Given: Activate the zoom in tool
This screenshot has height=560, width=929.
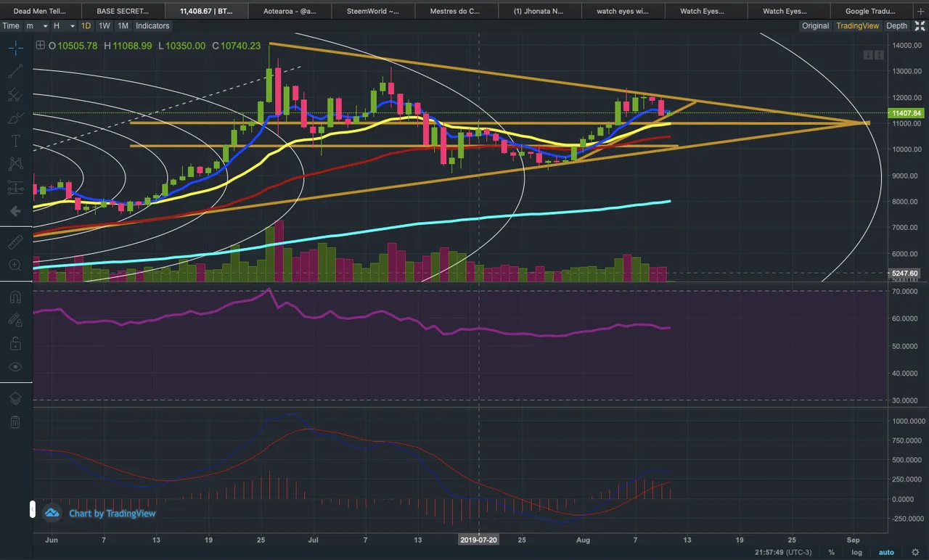Looking at the screenshot, I should 15,265.
